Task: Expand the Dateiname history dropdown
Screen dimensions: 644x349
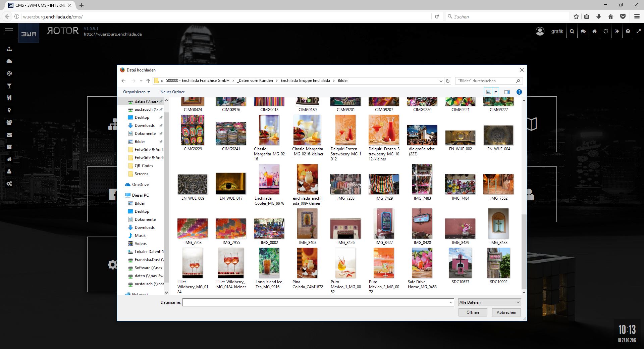Action: click(x=451, y=302)
